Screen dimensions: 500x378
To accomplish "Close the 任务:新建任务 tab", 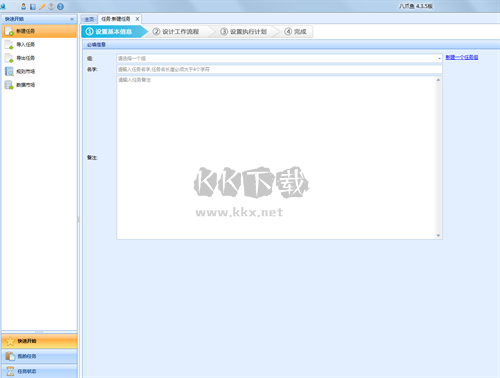I will click(137, 19).
